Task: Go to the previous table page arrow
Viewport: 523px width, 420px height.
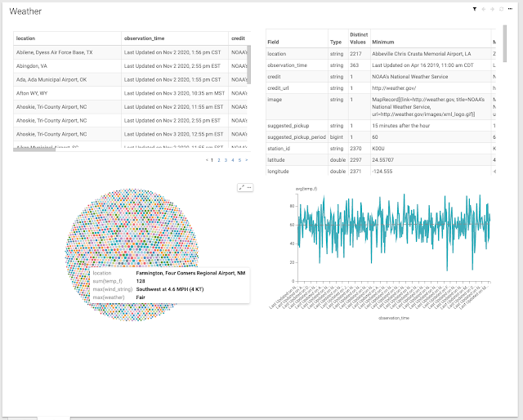Action: pos(207,160)
